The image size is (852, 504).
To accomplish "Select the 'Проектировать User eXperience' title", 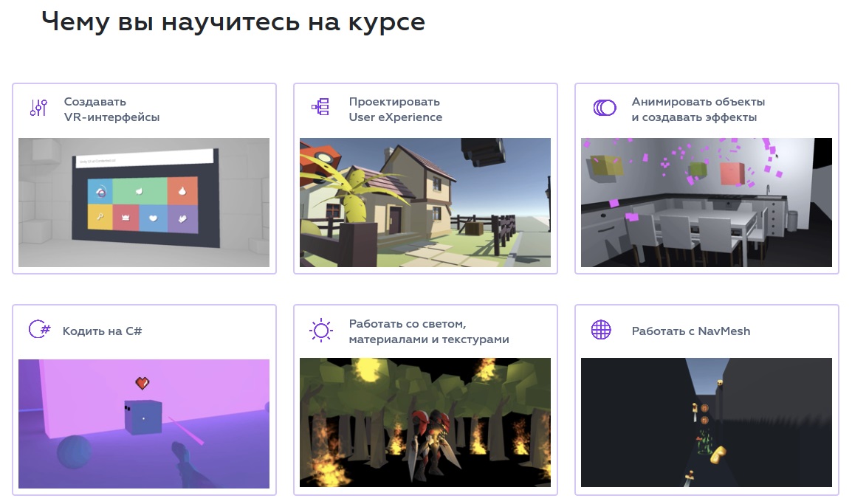I will pyautogui.click(x=395, y=109).
